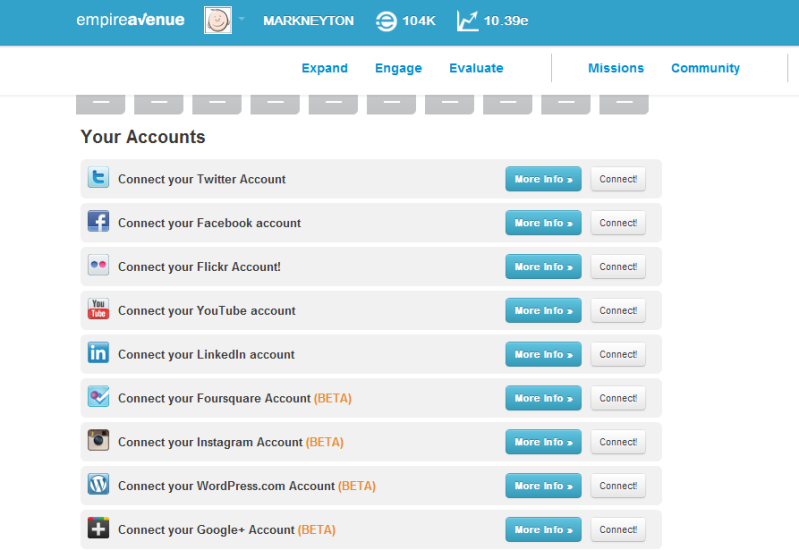Click 'Connect your Google+ Account' text
This screenshot has height=550, width=799.
[206, 530]
